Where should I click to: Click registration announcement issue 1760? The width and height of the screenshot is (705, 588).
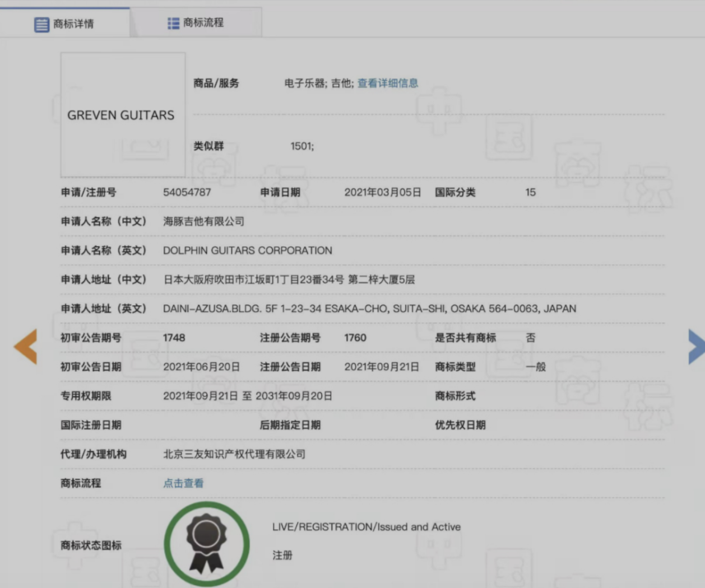355,338
